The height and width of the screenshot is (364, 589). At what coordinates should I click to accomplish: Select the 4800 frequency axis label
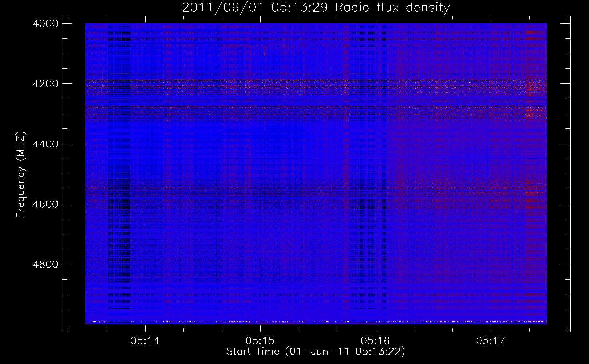coord(46,264)
